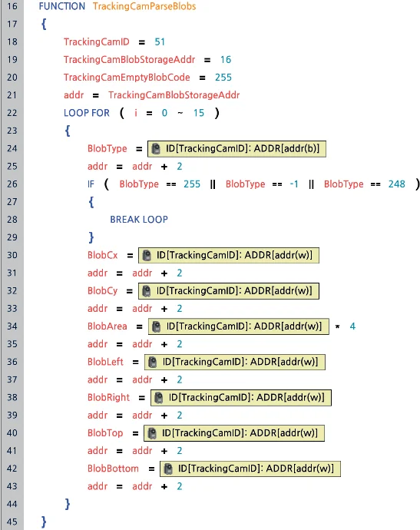Click the LOOP FOR keyword

click(x=87, y=113)
